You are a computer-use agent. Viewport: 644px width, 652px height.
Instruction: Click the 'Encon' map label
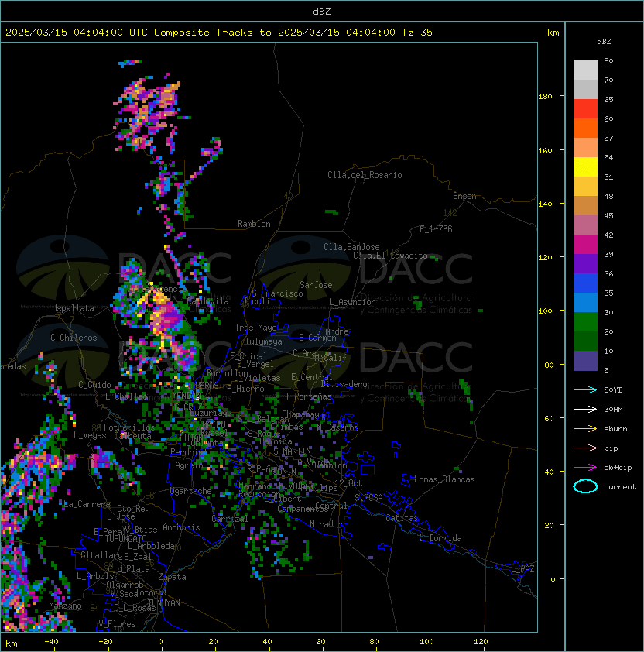point(464,196)
